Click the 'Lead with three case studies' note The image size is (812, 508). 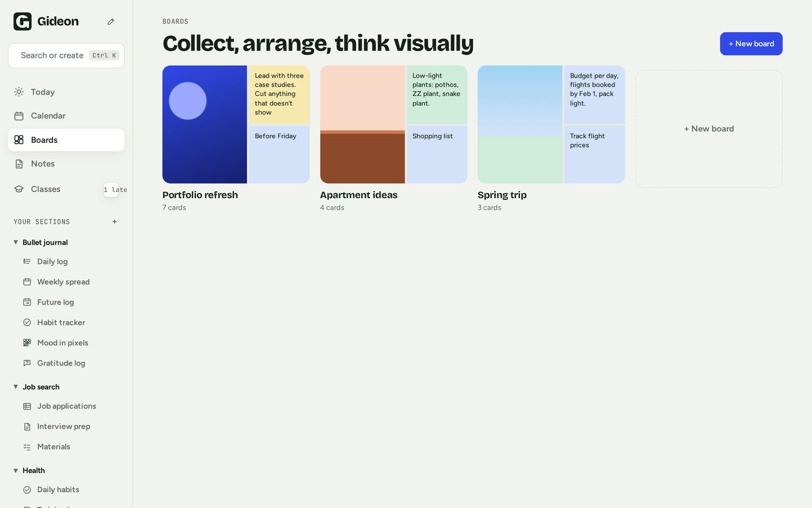(x=280, y=94)
